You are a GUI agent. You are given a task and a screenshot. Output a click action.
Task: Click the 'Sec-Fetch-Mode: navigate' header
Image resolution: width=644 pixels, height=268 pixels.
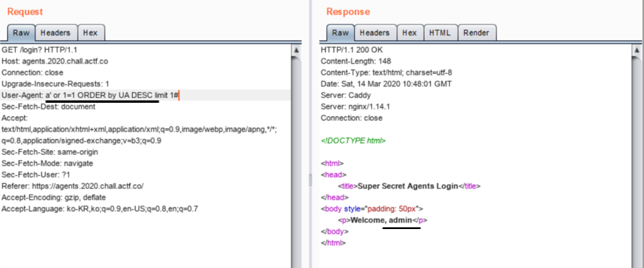(x=47, y=163)
